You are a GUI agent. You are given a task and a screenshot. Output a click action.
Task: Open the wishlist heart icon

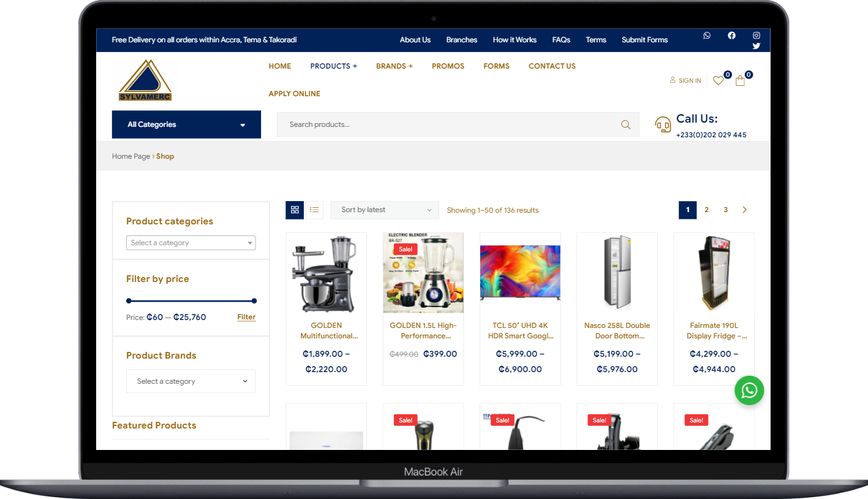[x=719, y=80]
